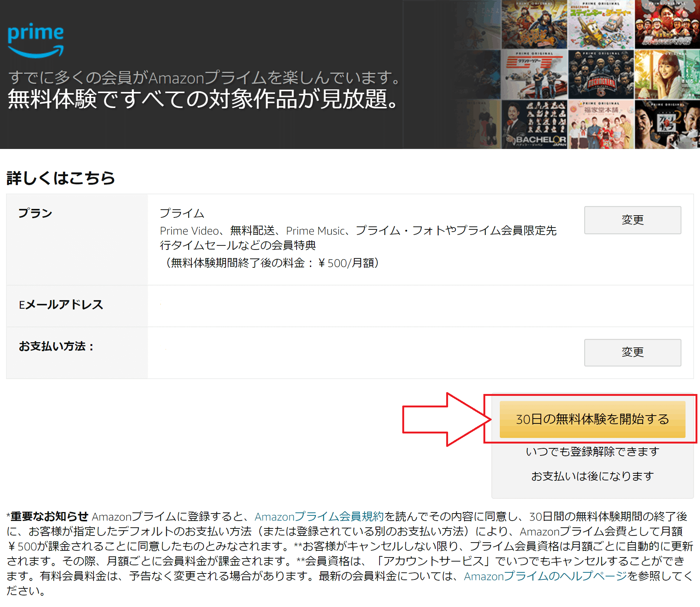
Task: Click the 重要なお知らせ bold text
Action: (49, 517)
